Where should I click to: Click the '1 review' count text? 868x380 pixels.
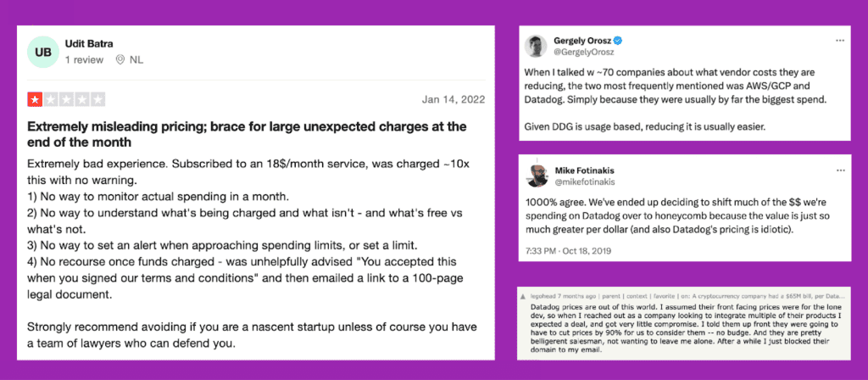tap(84, 60)
